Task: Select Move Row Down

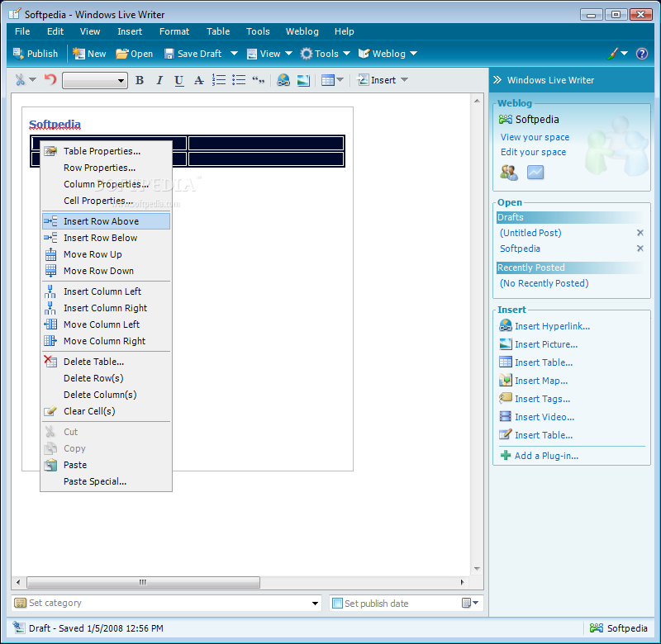Action: (x=107, y=271)
